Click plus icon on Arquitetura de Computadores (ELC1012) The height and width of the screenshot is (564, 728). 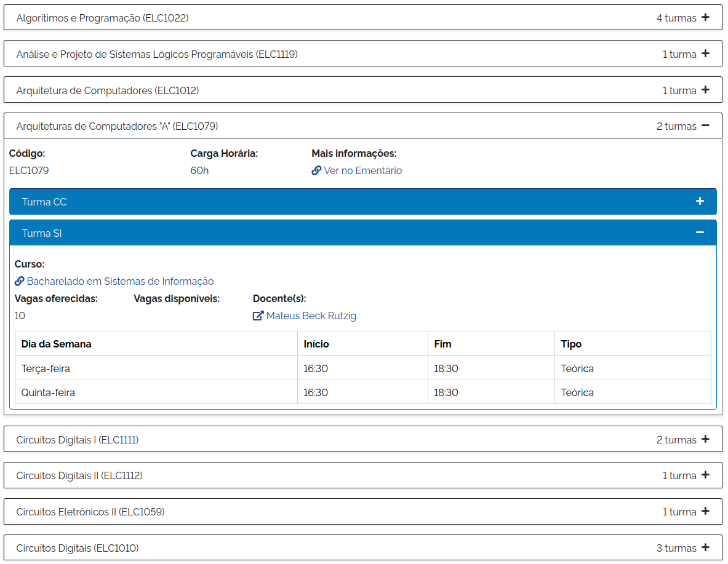tap(705, 90)
